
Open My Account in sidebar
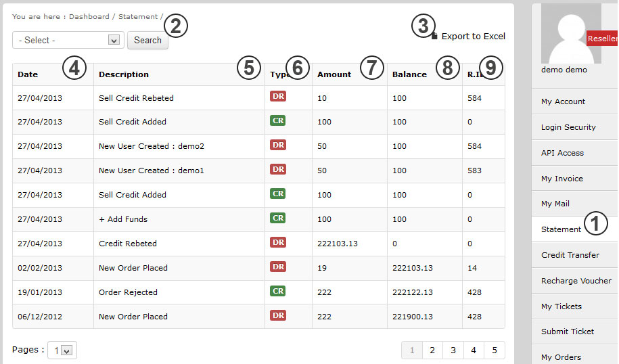click(x=563, y=101)
